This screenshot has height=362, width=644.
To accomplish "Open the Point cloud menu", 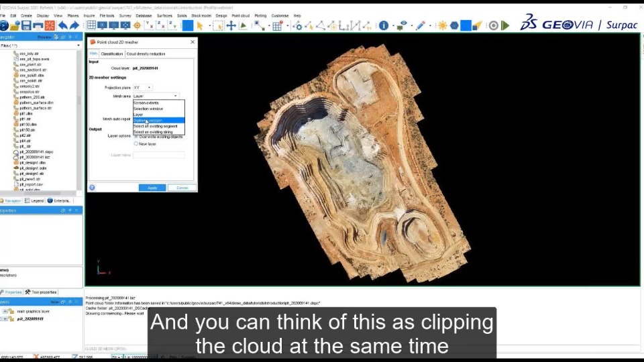I will click(x=240, y=15).
